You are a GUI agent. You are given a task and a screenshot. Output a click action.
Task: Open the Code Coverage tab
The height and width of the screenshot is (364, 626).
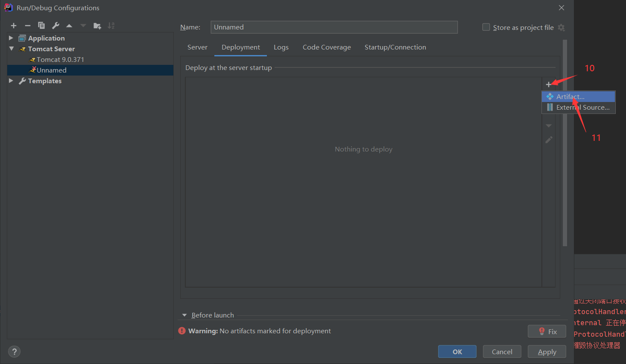(x=327, y=47)
